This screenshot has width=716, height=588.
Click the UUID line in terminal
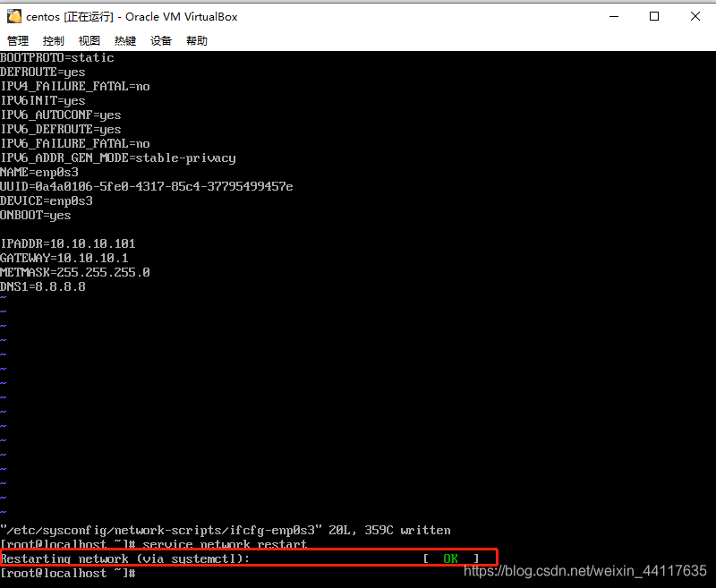click(x=147, y=186)
